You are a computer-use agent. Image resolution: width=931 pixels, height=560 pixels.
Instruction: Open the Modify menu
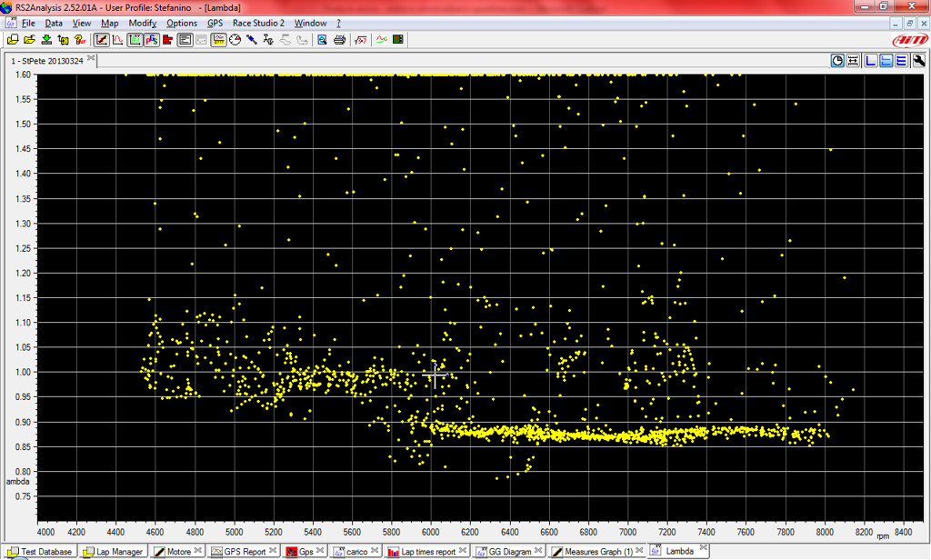point(143,23)
